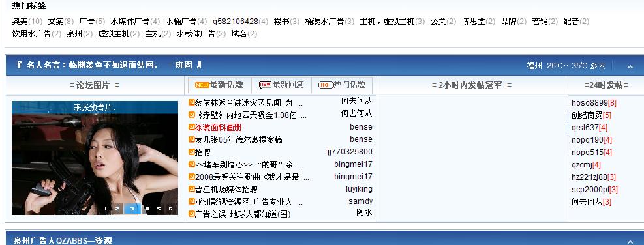
Task: Click orange icon beside 发几张05年德尔惠提案稿
Action: (191, 139)
